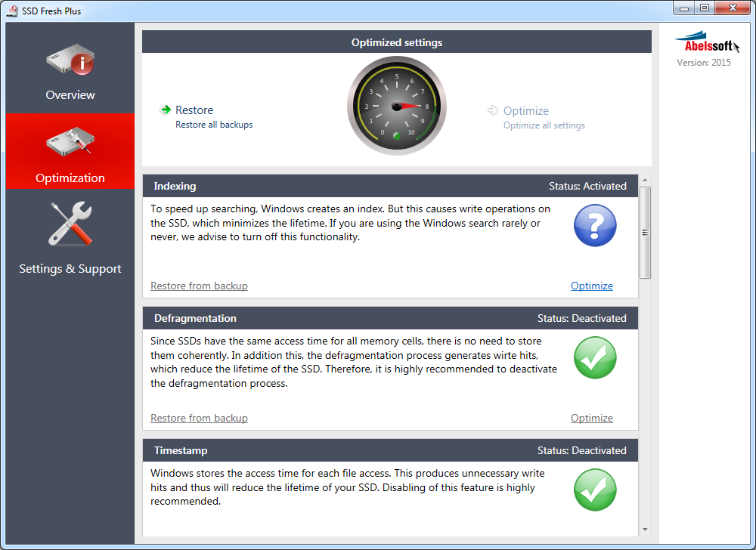Click the Indexing section header

391,186
